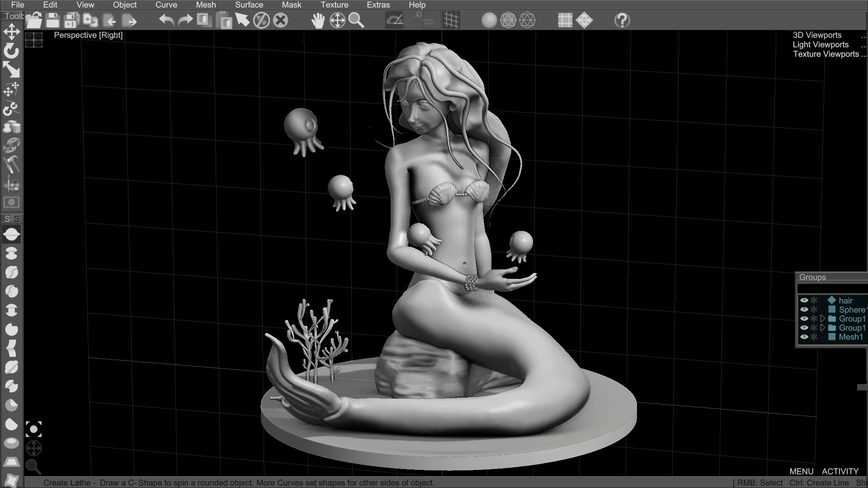Hide the hair item in Groups
Image resolution: width=868 pixels, height=488 pixels.
[804, 300]
